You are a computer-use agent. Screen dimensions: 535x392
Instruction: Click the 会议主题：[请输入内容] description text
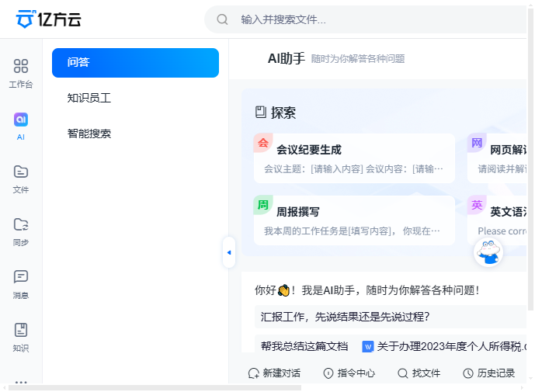coord(353,169)
